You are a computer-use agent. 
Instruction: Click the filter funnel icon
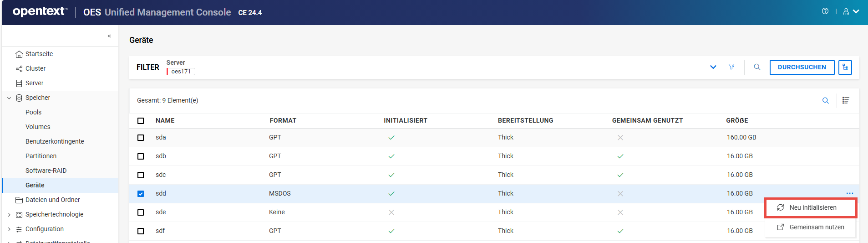click(x=731, y=67)
